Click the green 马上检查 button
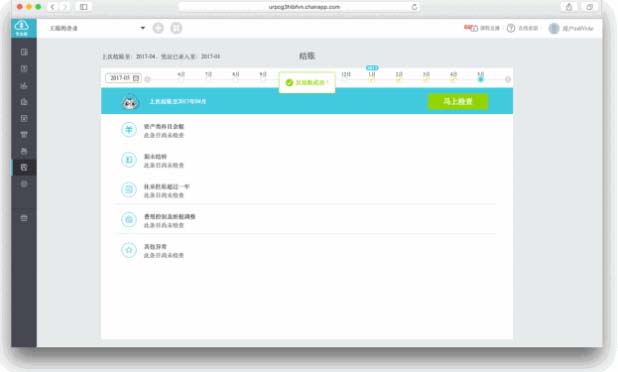This screenshot has height=372, width=618. (x=458, y=101)
